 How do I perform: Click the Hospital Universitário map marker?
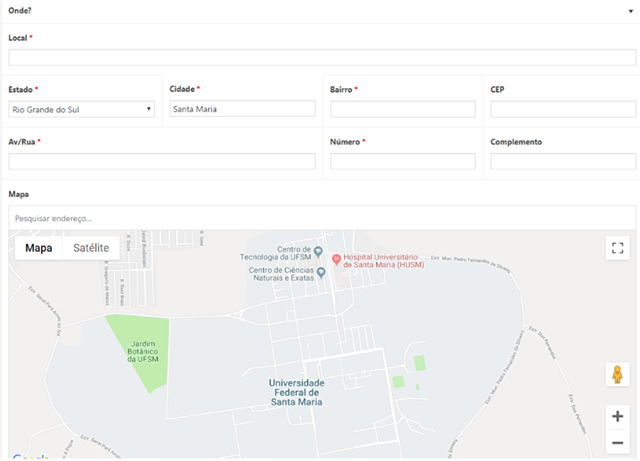[337, 256]
